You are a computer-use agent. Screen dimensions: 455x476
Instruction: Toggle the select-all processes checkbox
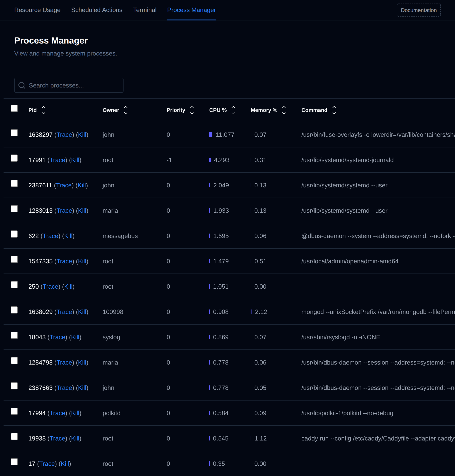pos(14,108)
